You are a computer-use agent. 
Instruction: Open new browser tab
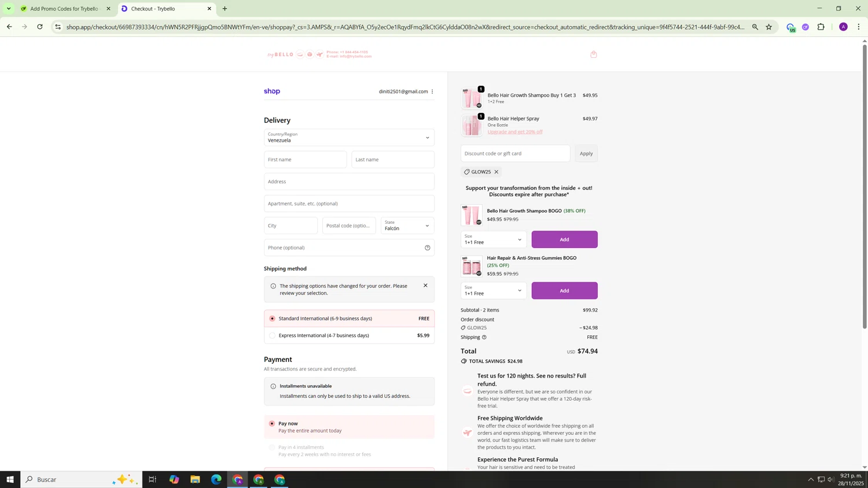225,9
